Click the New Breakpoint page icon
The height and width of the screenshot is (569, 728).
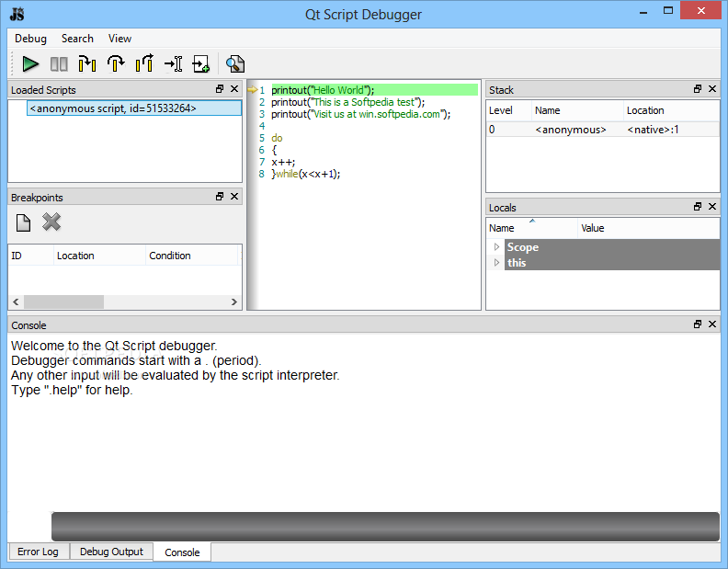tap(23, 222)
